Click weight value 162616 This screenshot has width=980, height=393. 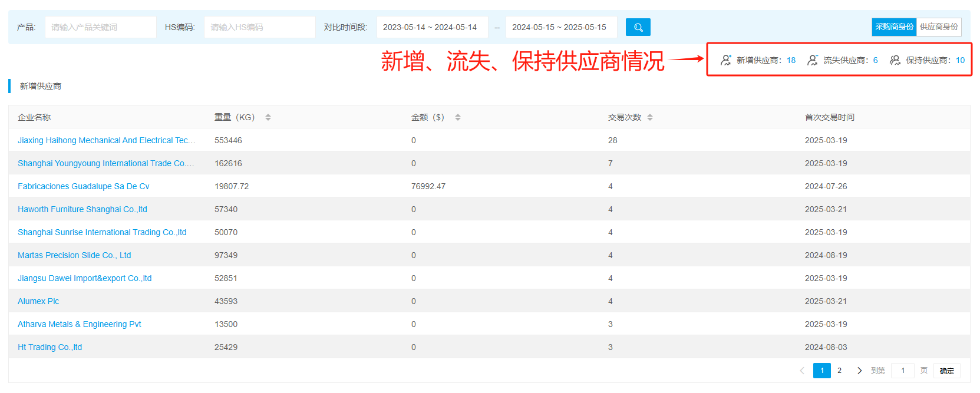coord(228,163)
